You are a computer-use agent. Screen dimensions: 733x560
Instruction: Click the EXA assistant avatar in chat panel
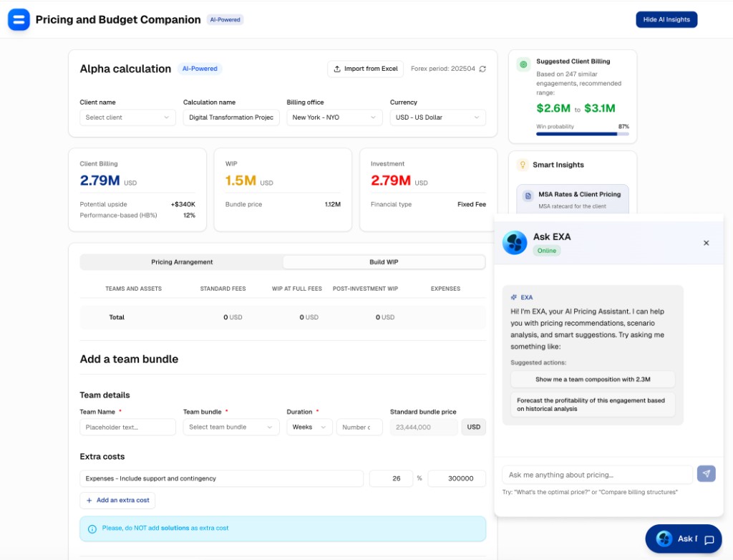[515, 243]
